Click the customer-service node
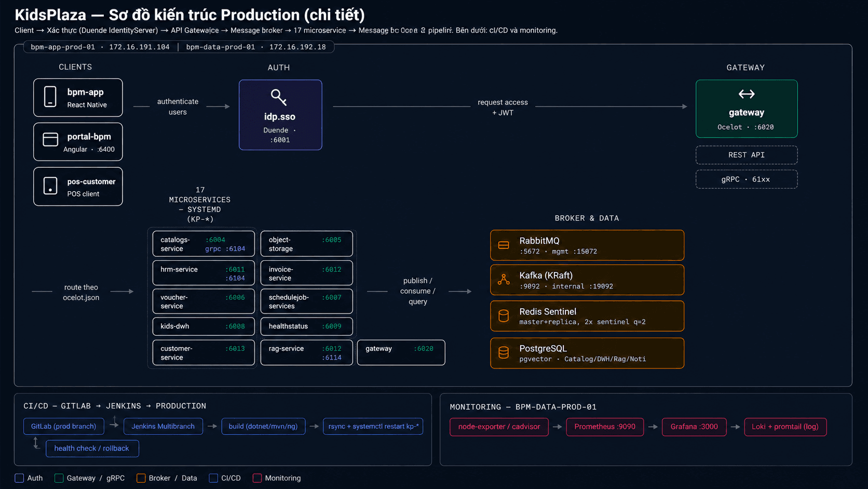This screenshot has height=489, width=868. [x=204, y=352]
